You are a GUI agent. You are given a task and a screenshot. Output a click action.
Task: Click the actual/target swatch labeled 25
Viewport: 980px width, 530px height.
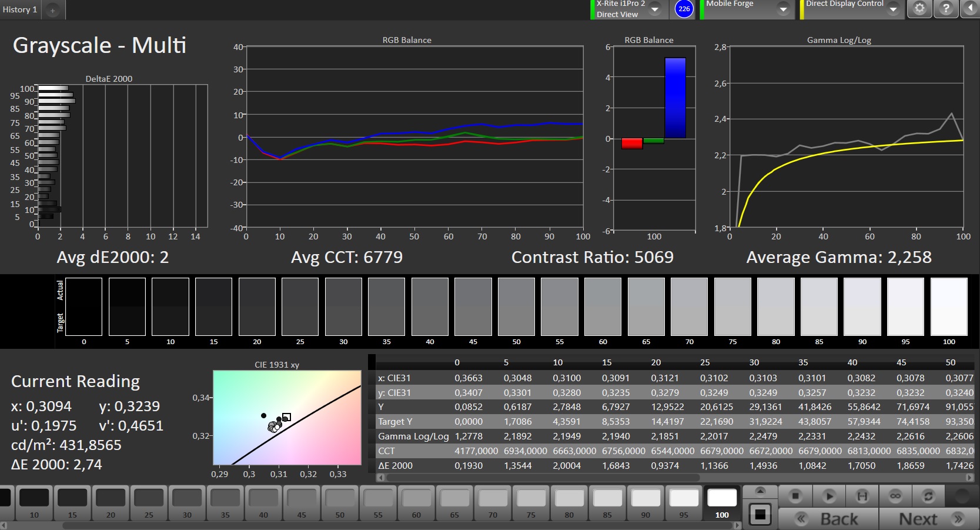tap(300, 306)
